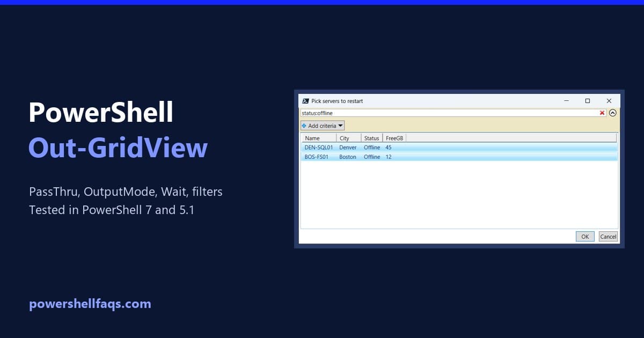
Task: Click Offline status in BOS-FS01 row
Action: point(372,157)
